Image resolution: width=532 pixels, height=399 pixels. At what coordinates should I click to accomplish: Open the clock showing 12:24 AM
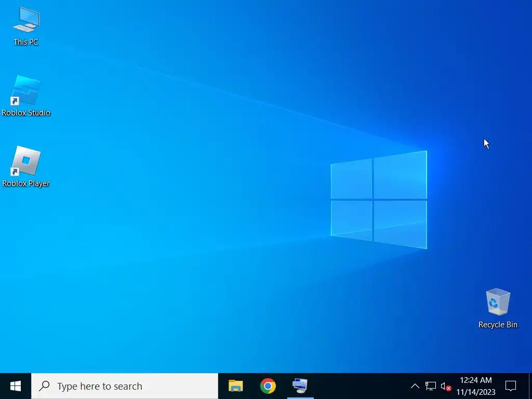coord(476,386)
